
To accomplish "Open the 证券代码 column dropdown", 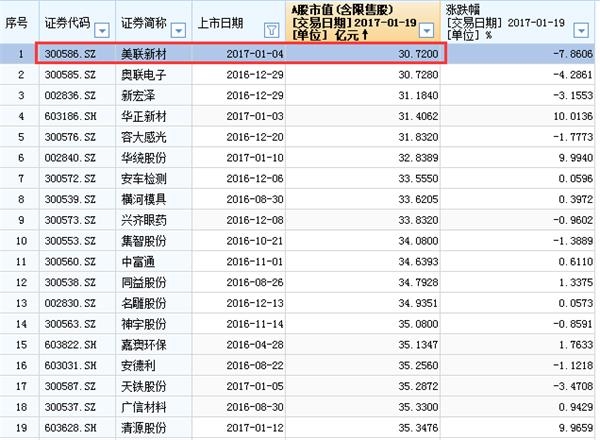I will (x=102, y=30).
